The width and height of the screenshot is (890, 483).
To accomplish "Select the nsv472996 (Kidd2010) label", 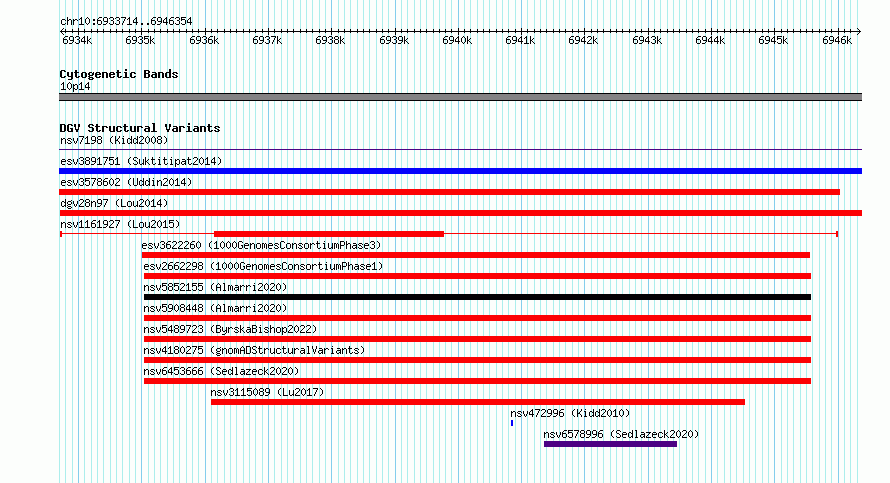I will coord(570,413).
